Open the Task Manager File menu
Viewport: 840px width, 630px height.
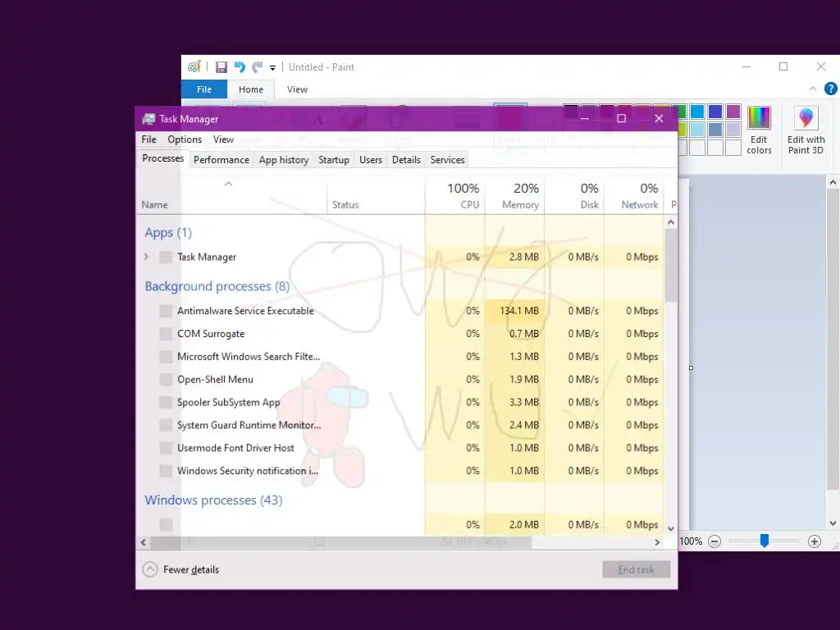pyautogui.click(x=149, y=139)
